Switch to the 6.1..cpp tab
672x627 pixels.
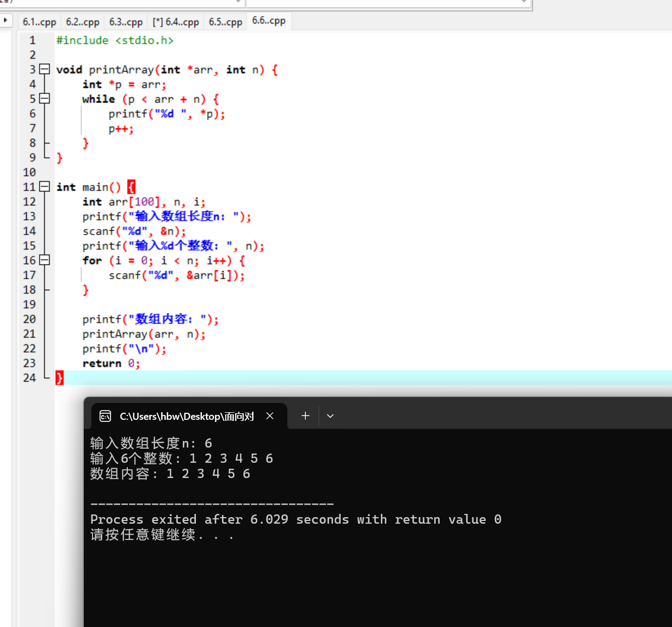click(39, 22)
